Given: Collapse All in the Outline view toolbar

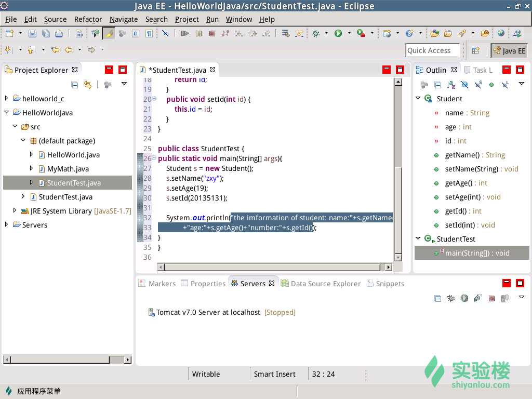Looking at the screenshot, I should pos(437,85).
